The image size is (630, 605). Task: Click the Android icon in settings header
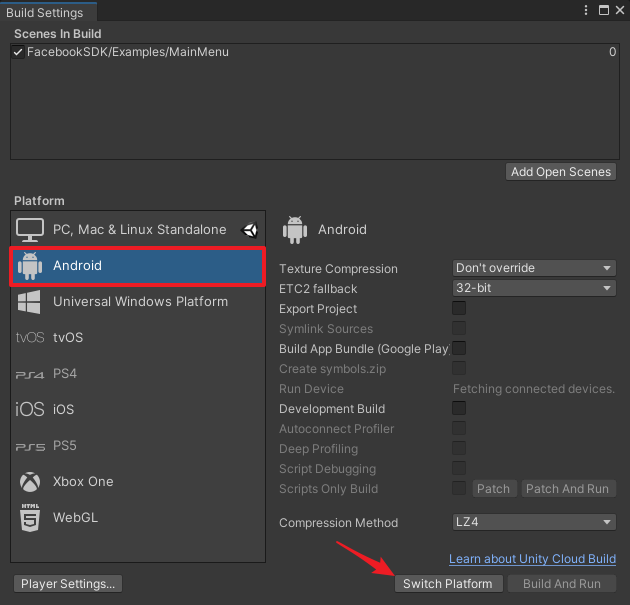tap(295, 230)
